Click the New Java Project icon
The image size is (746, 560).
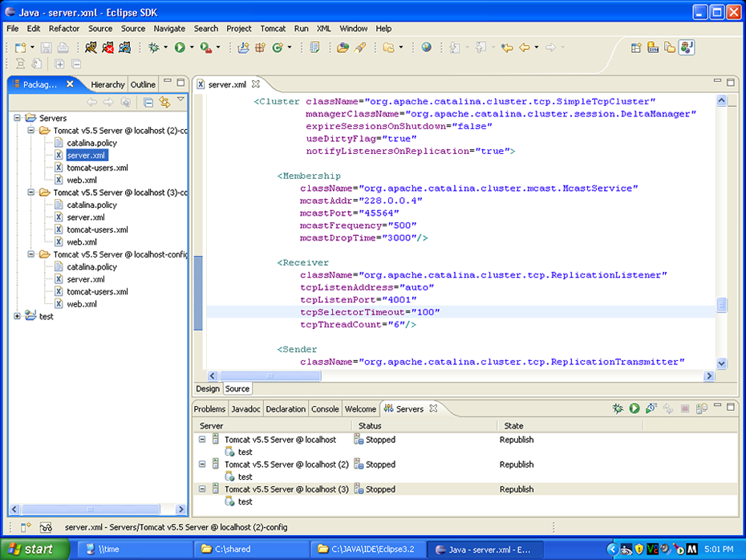click(243, 47)
